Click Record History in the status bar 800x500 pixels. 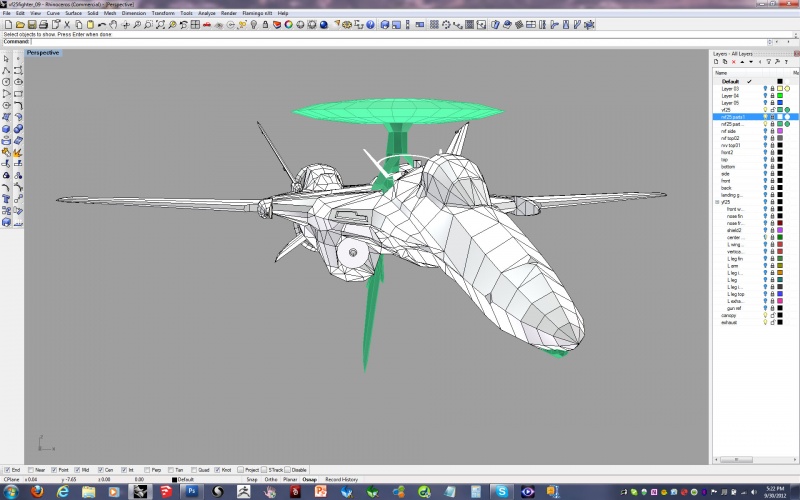point(341,480)
